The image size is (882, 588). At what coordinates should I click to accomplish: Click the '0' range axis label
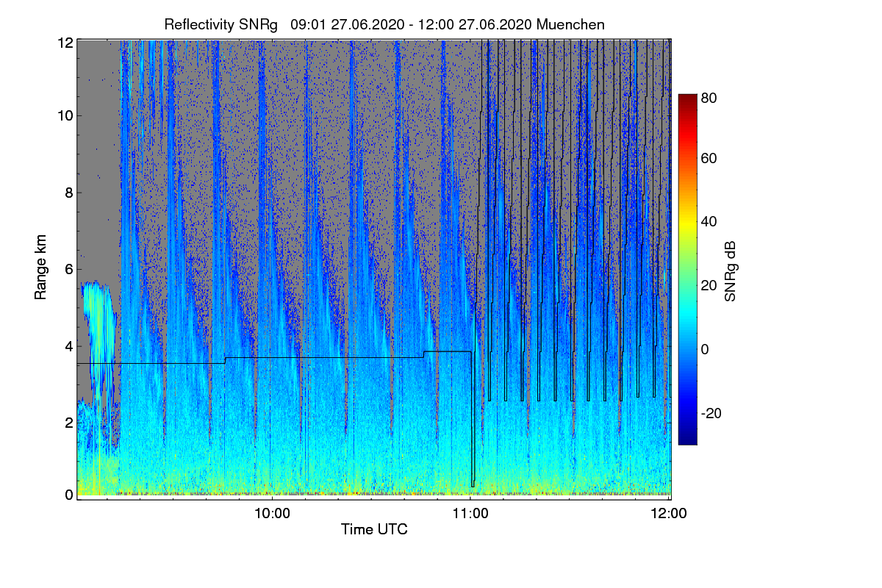click(69, 495)
